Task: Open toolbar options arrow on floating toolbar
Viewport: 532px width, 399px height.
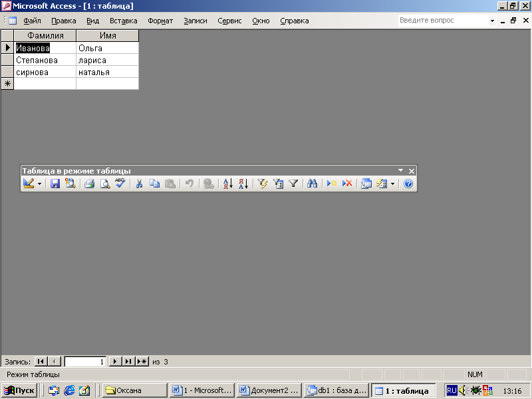Action: pyautogui.click(x=401, y=170)
